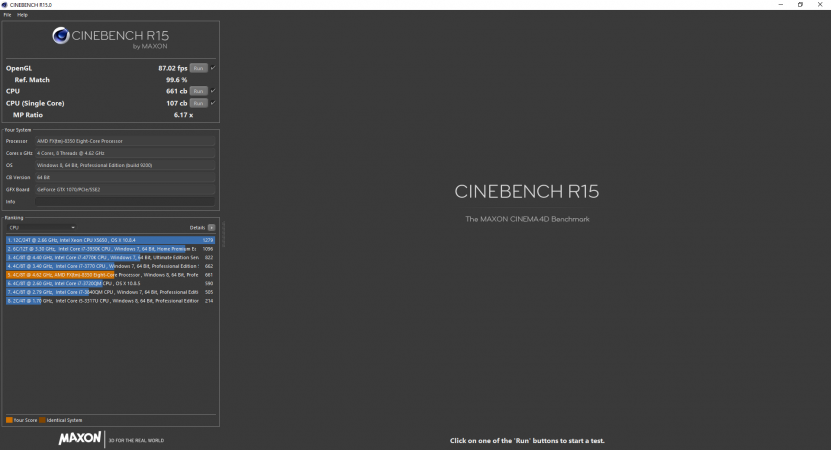Toggle the OpenGL test checkbox
This screenshot has width=831, height=450.
[x=213, y=68]
